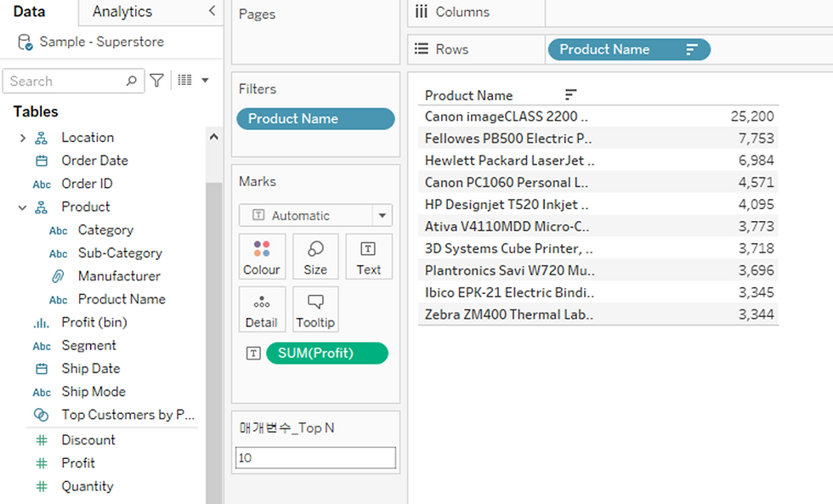
Task: Click the Profit (bin) histogram icon
Action: 42,322
